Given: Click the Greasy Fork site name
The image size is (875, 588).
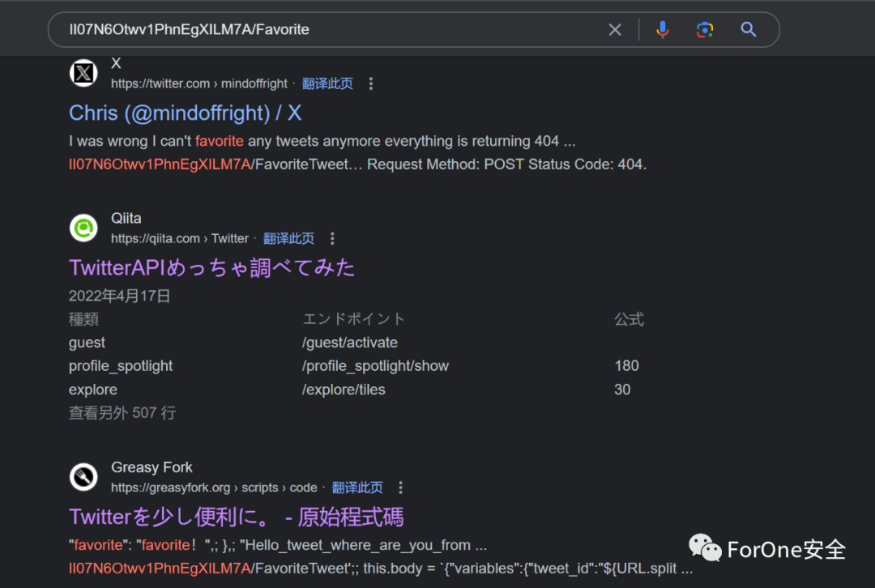Looking at the screenshot, I should click(152, 467).
